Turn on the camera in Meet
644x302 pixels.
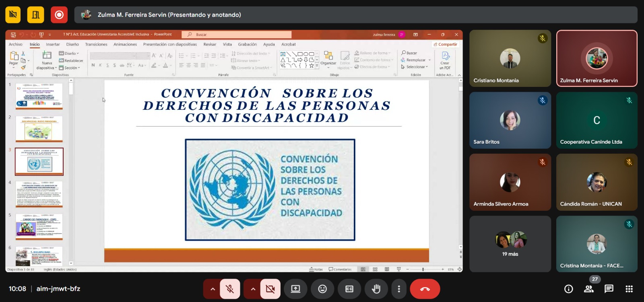point(270,289)
